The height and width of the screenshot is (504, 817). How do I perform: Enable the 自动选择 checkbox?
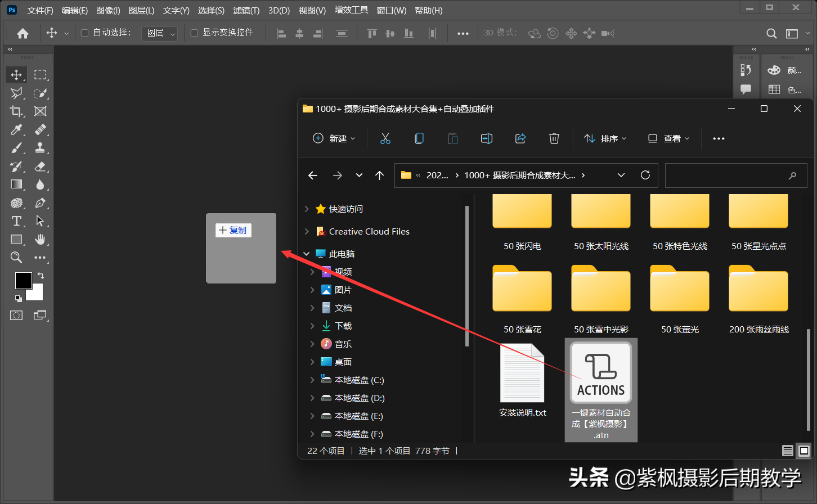click(x=85, y=33)
